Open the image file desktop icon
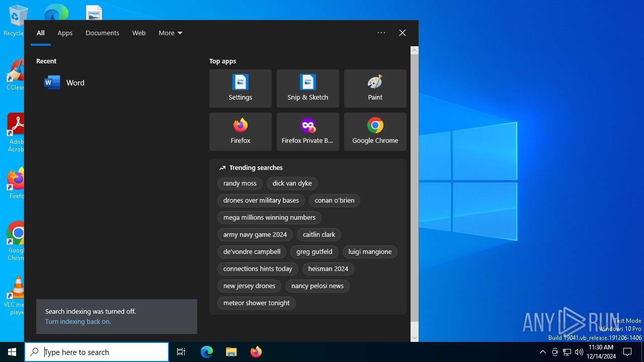Image resolution: width=644 pixels, height=362 pixels. coord(94,12)
